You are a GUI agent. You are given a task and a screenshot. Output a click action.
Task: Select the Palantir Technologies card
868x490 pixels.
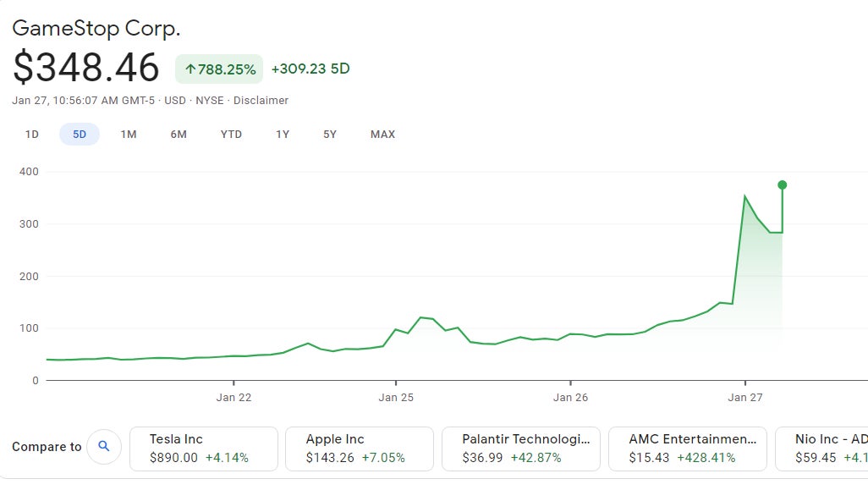(522, 448)
